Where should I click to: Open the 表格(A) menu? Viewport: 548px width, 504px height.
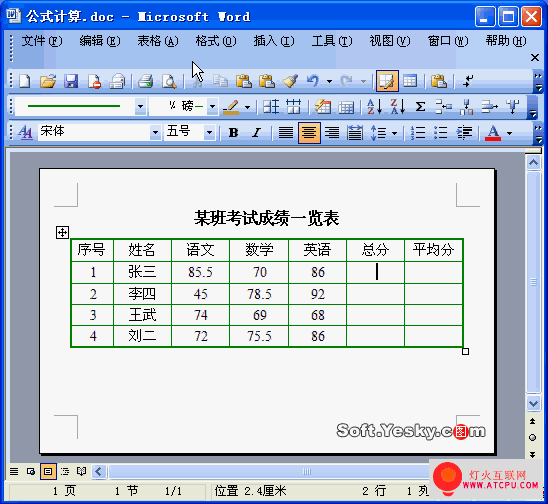pyautogui.click(x=158, y=41)
